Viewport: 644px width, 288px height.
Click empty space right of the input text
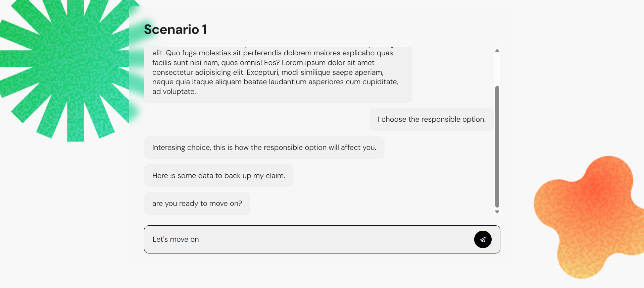(336, 239)
